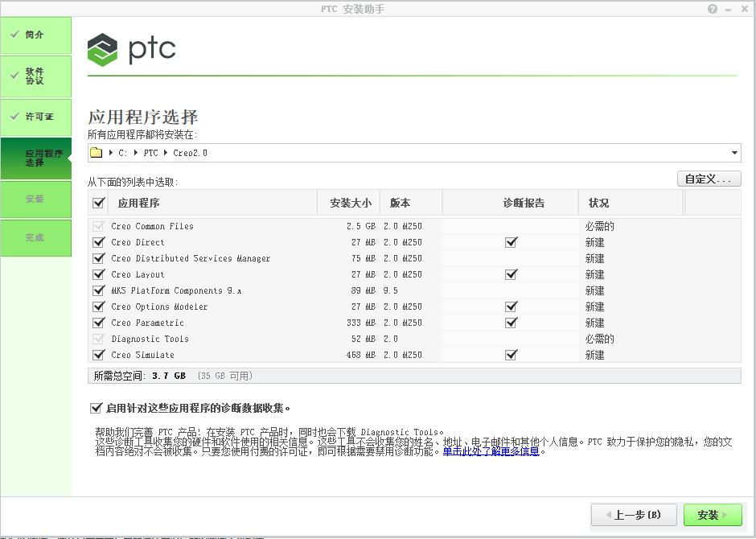Click 必需的 status for Creo Common Files
Image resolution: width=756 pixels, height=539 pixels.
(x=599, y=226)
